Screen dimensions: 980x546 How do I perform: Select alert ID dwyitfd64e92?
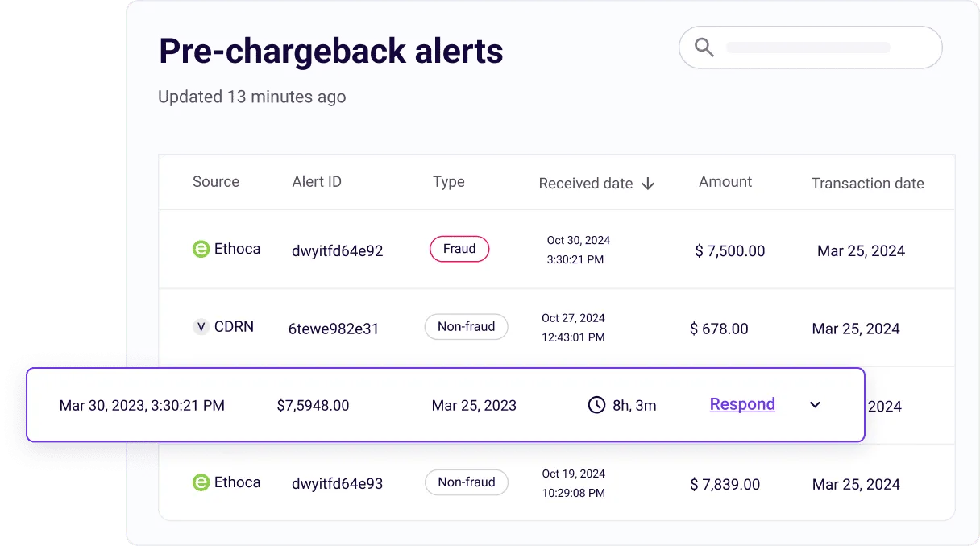point(337,251)
